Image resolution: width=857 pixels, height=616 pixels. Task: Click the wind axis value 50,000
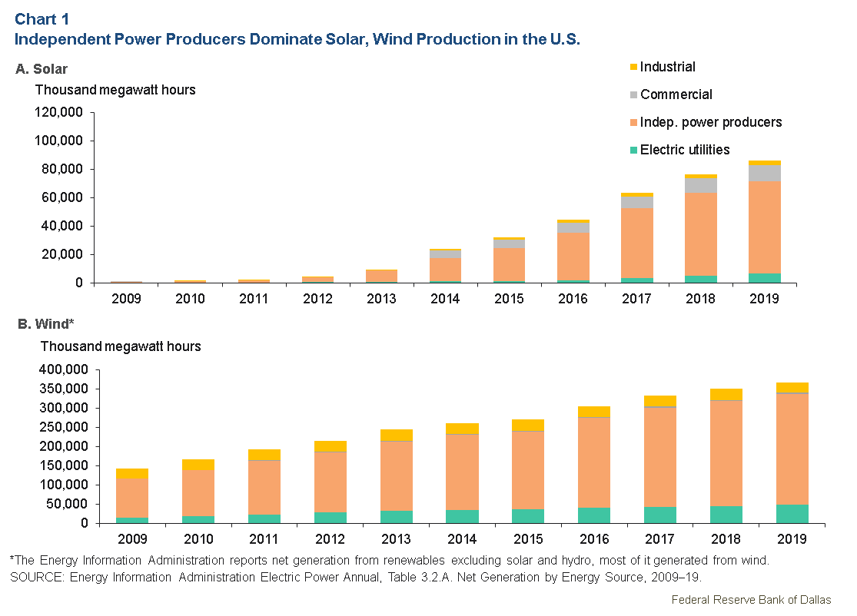[x=67, y=504]
